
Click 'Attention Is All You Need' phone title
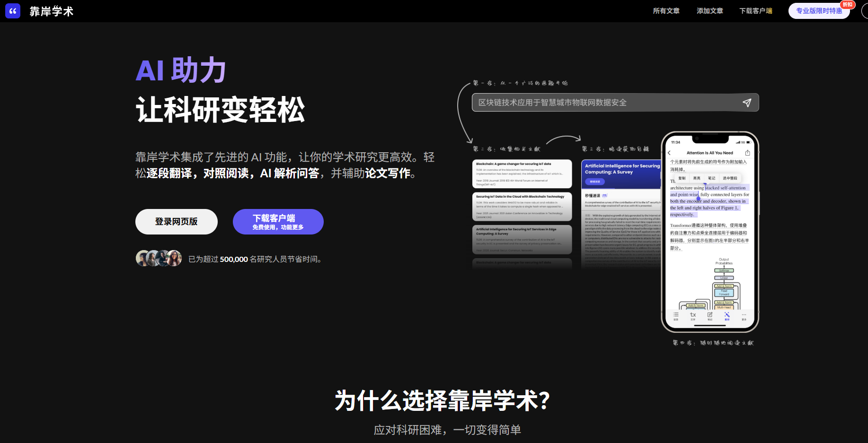pos(709,153)
